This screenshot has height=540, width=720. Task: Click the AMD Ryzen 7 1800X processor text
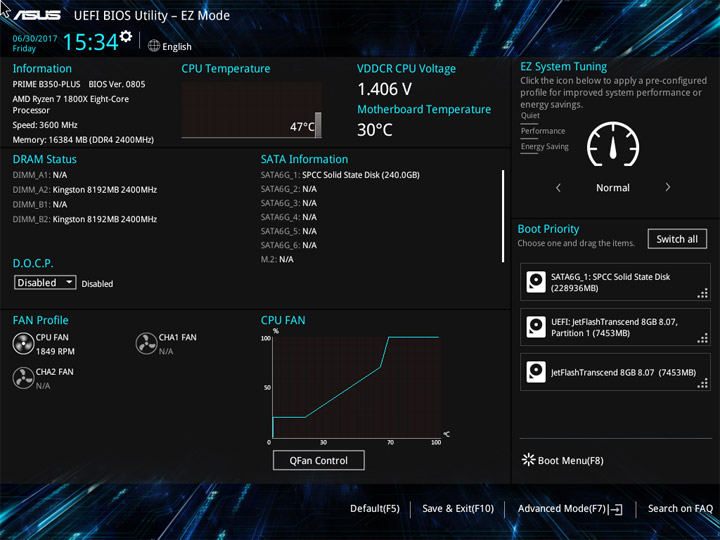coord(71,105)
